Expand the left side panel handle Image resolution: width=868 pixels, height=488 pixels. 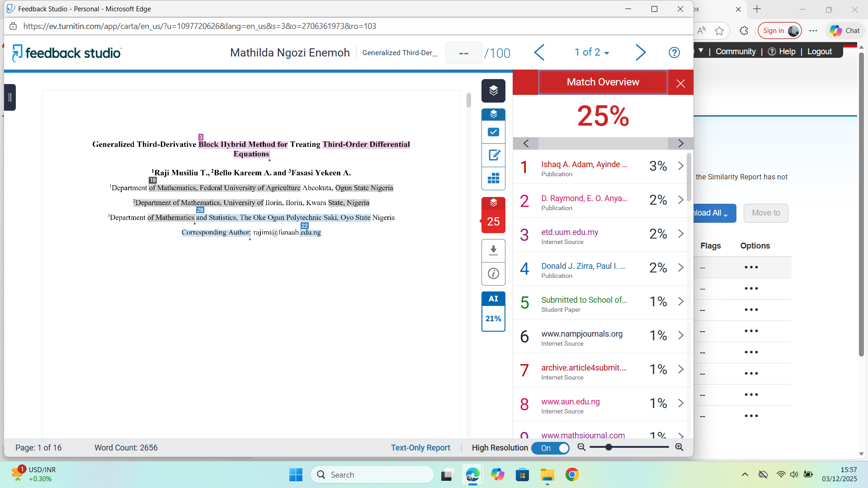click(10, 97)
